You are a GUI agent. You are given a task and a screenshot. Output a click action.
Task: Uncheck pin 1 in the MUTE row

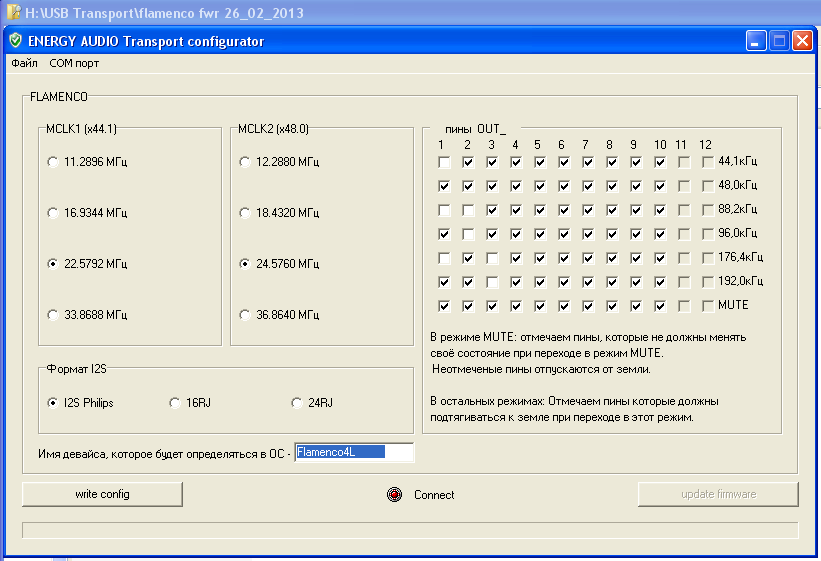coord(444,306)
